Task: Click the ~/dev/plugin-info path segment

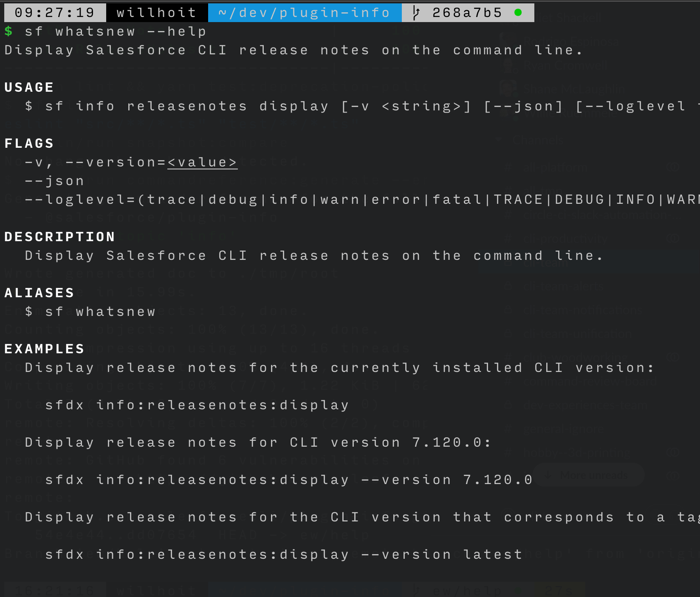Action: click(x=305, y=13)
